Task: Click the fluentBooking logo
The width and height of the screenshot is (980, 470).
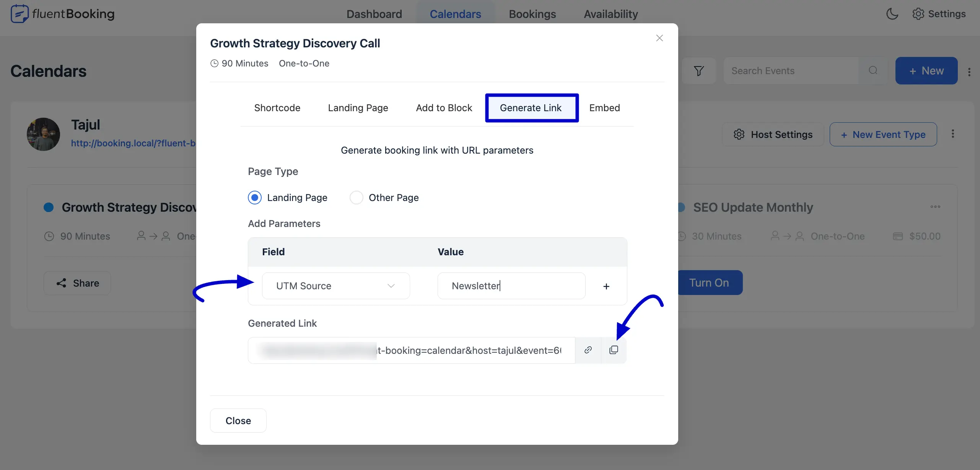Action: click(63, 14)
